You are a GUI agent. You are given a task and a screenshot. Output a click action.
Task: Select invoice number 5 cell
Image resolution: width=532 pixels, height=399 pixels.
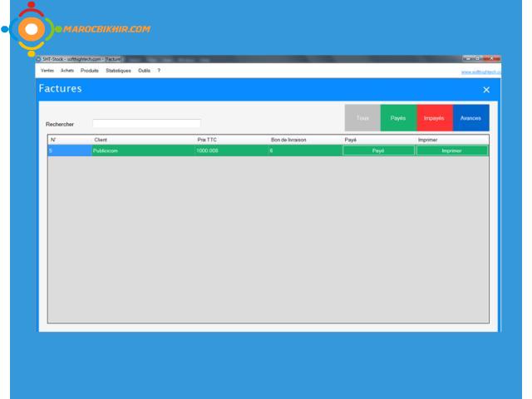pos(70,150)
